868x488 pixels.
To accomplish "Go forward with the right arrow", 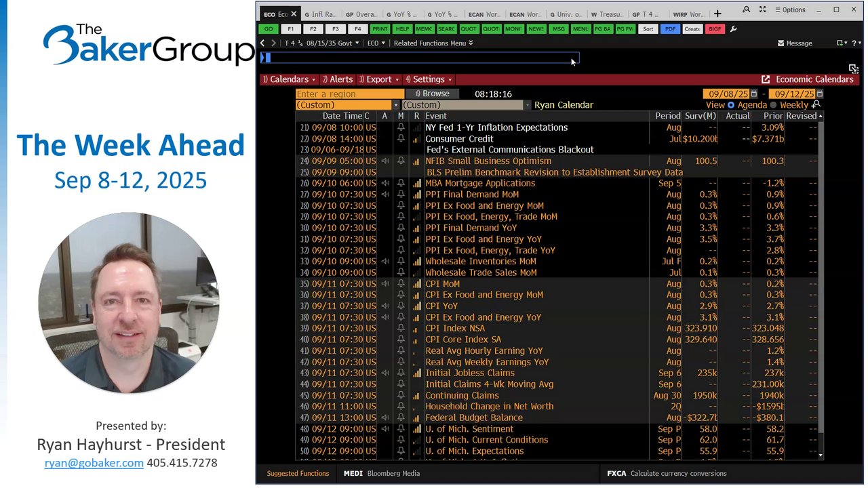I will click(x=274, y=43).
